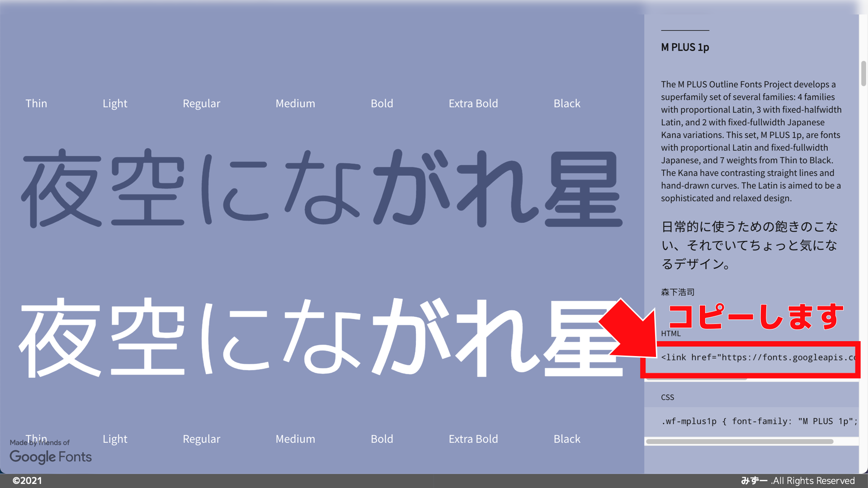Click the Japanese description 日常的に使うための
868x488 pixels.
(x=750, y=245)
